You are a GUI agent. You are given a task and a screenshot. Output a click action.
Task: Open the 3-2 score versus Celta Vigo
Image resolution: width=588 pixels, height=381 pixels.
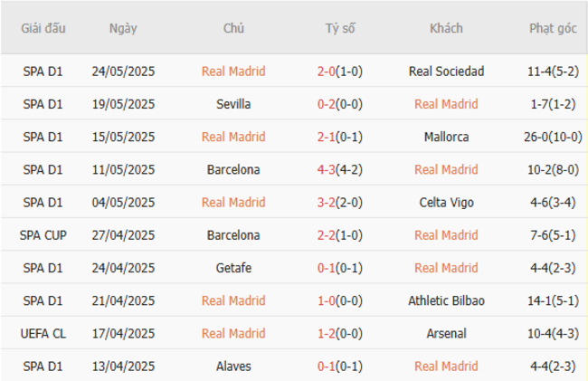(340, 203)
